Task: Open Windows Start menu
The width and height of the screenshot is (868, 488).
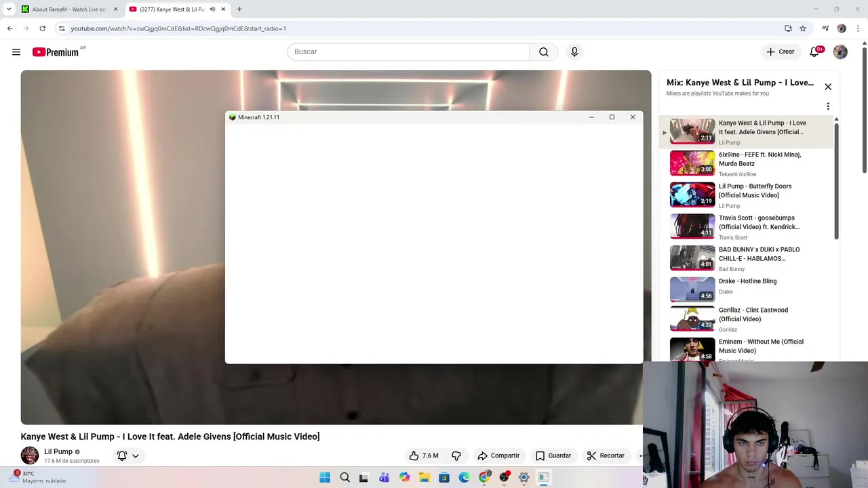Action: 325,477
